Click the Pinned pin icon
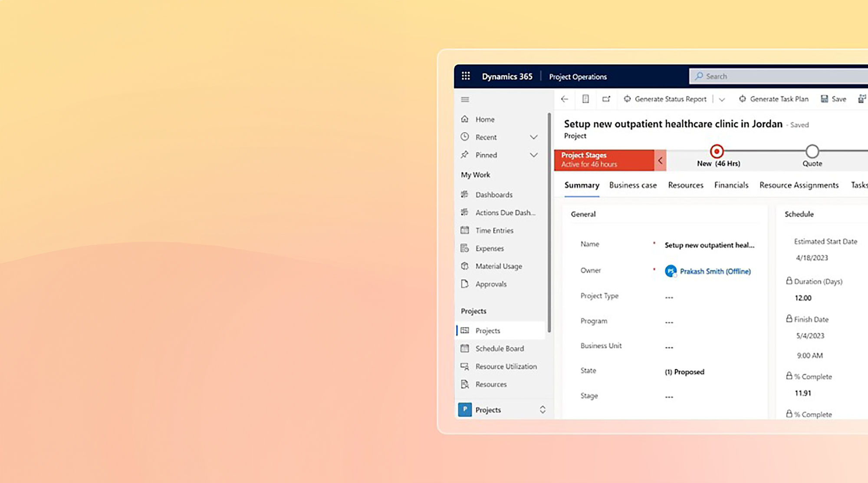Viewport: 868px width, 483px height. click(465, 155)
